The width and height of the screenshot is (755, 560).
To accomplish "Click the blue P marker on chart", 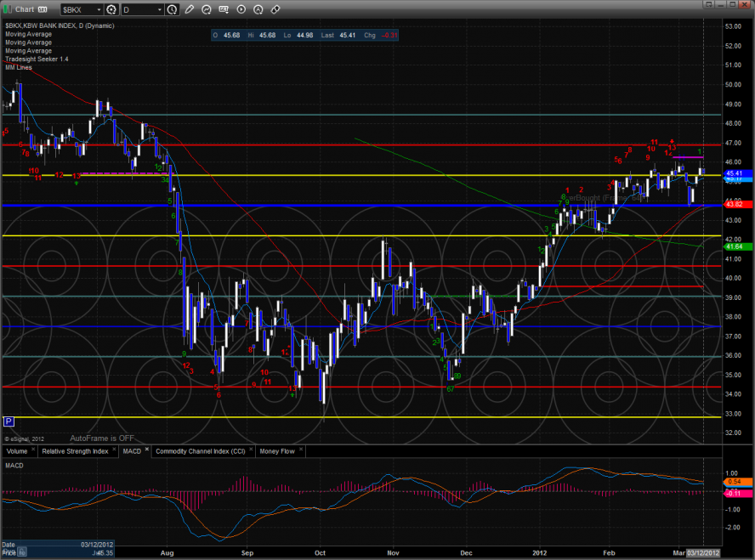I will tap(9, 421).
